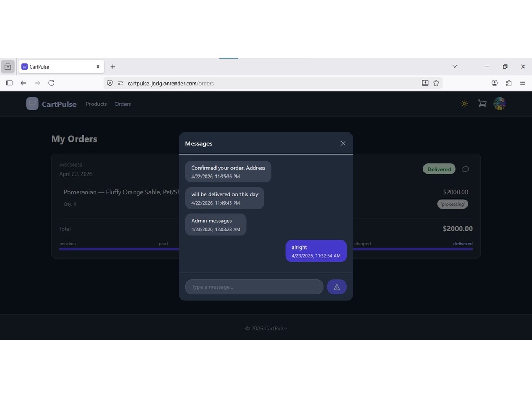
Task: Toggle the browser sidebar
Action: [9, 83]
